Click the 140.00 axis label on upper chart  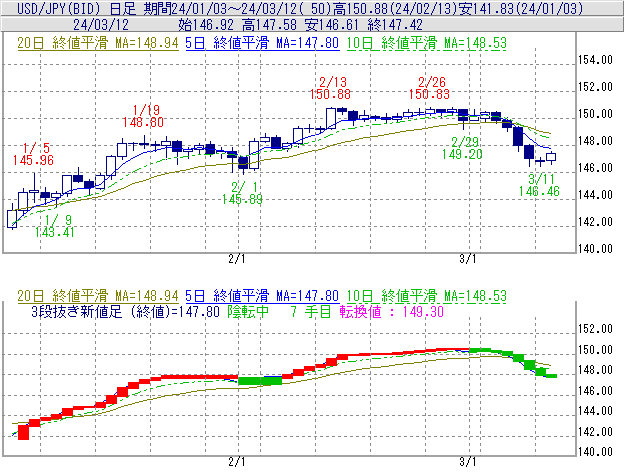click(x=595, y=249)
